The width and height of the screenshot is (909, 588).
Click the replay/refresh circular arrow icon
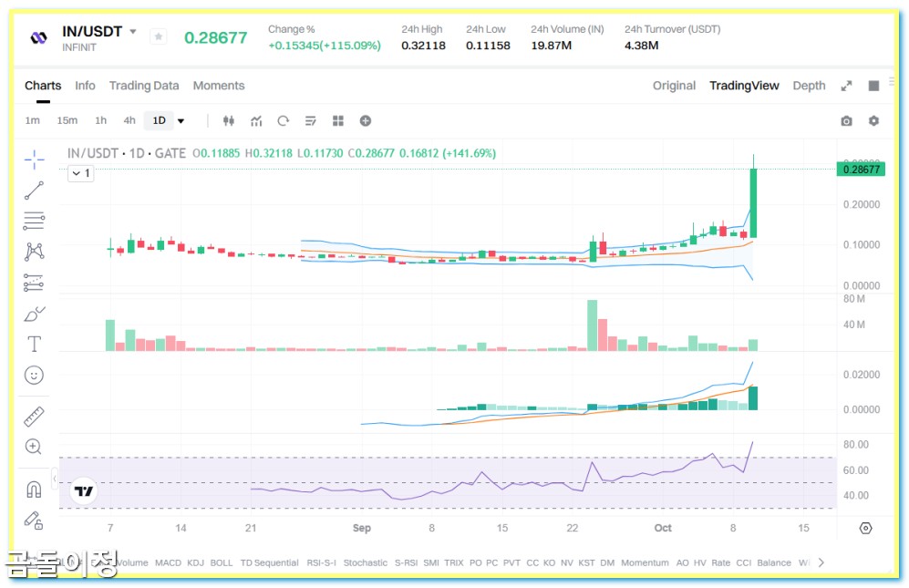[283, 120]
